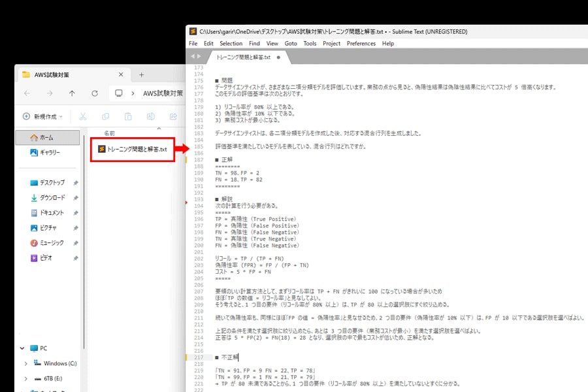Open the Help menu
Viewport: 588px width, 392px height.
[388, 44]
